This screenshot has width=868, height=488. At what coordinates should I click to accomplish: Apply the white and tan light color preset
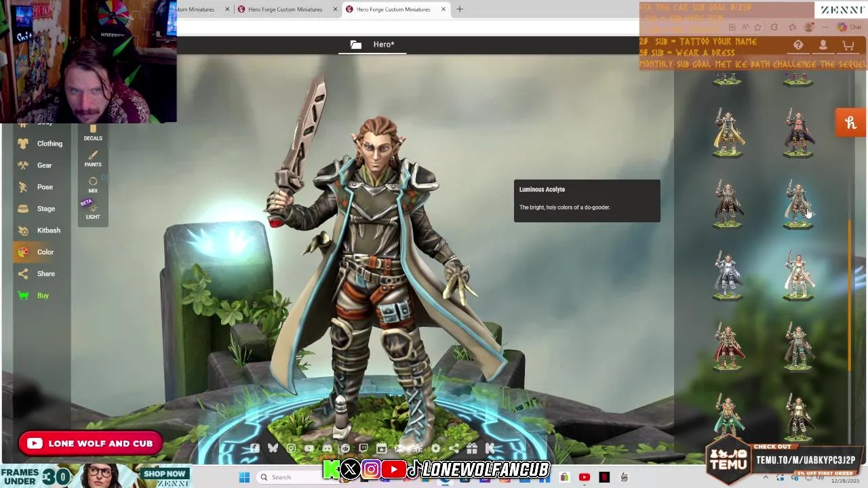[798, 275]
